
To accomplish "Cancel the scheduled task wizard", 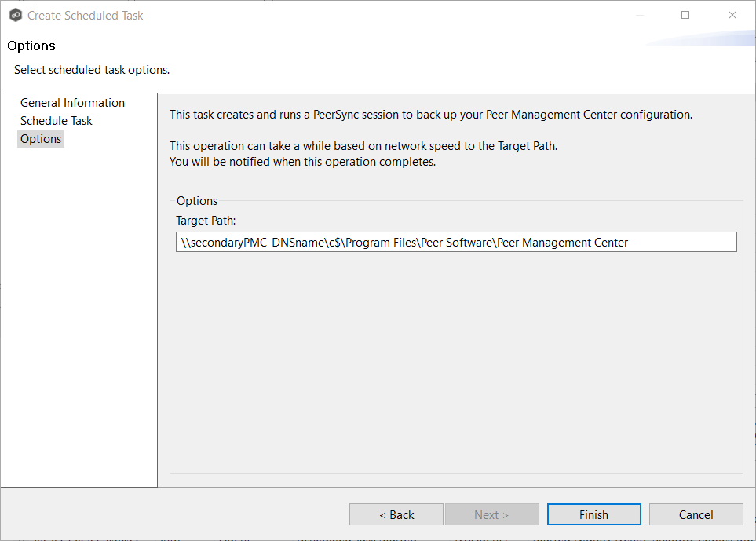I will tap(696, 514).
